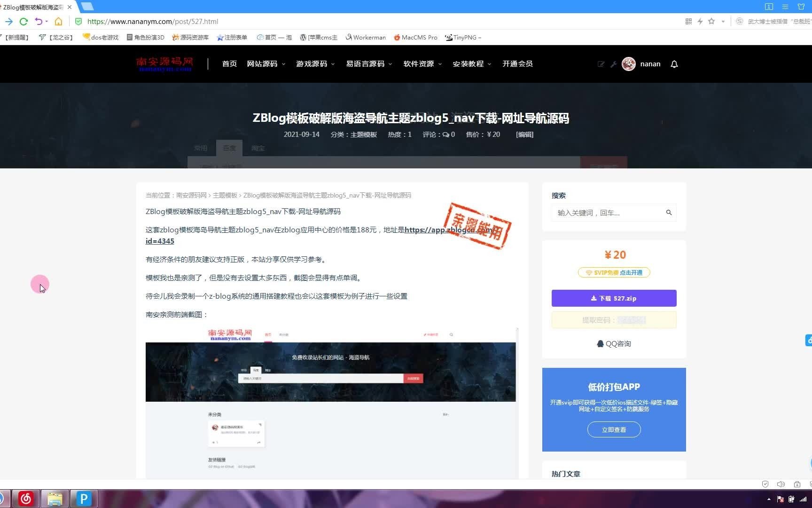Open the Workerman bookmark
Image resolution: width=812 pixels, height=508 pixels.
click(366, 38)
